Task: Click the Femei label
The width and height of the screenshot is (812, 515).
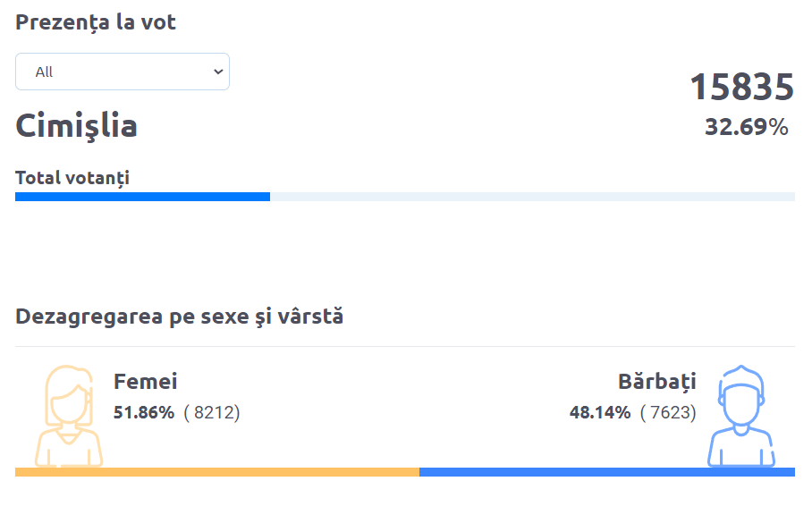Action: (146, 382)
